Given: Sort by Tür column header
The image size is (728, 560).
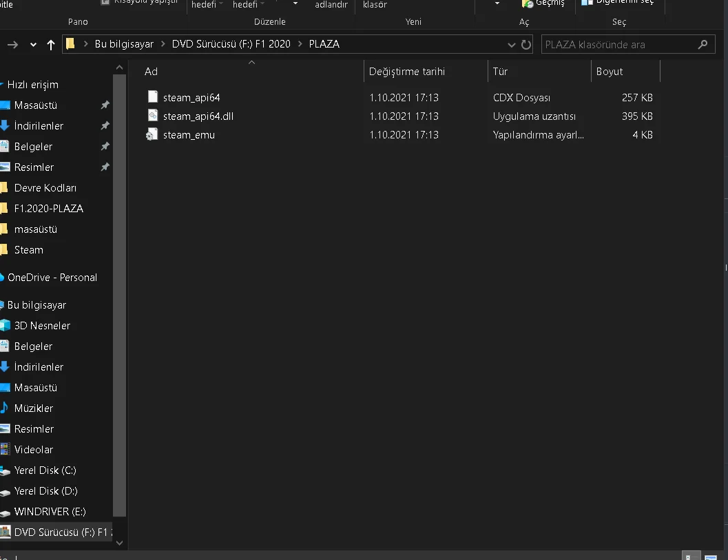Looking at the screenshot, I should click(x=500, y=72).
